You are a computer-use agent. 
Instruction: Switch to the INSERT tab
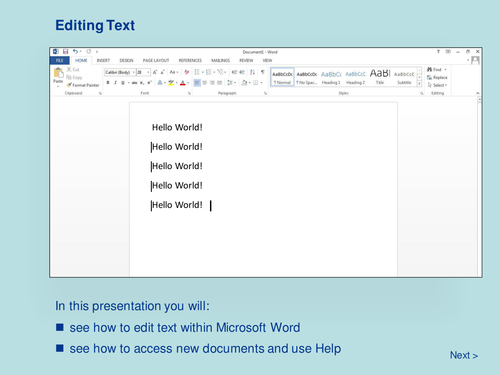[103, 60]
